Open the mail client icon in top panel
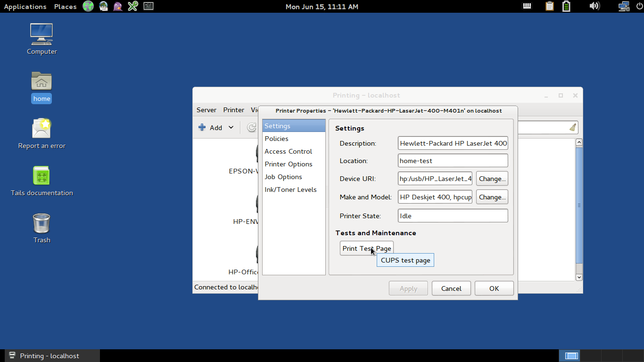Viewport: 644px width, 362px height. [103, 6]
